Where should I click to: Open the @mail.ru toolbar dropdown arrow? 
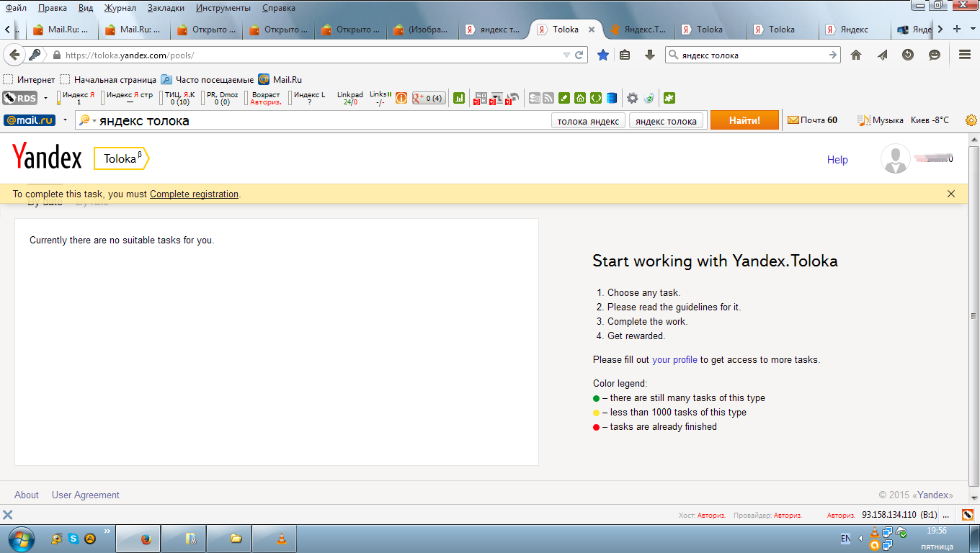[x=64, y=120]
